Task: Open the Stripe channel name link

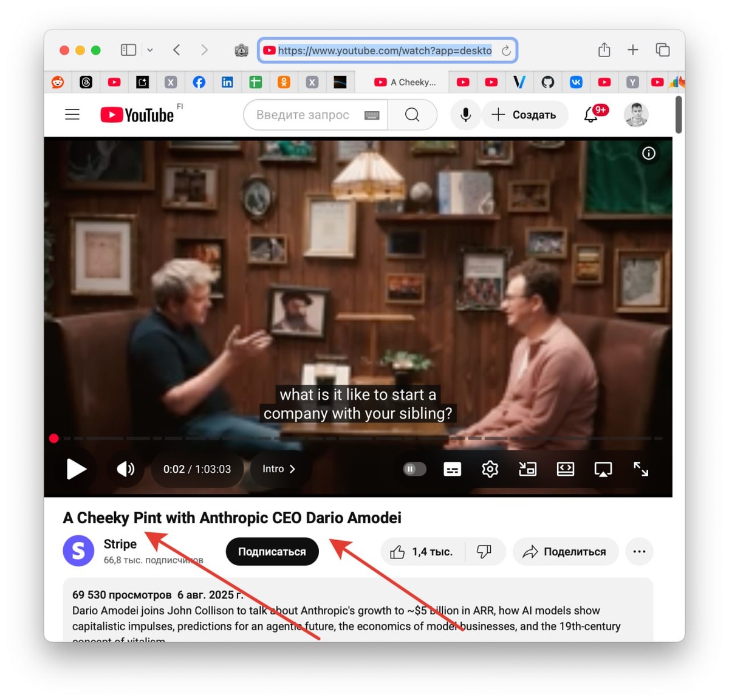Action: (120, 544)
